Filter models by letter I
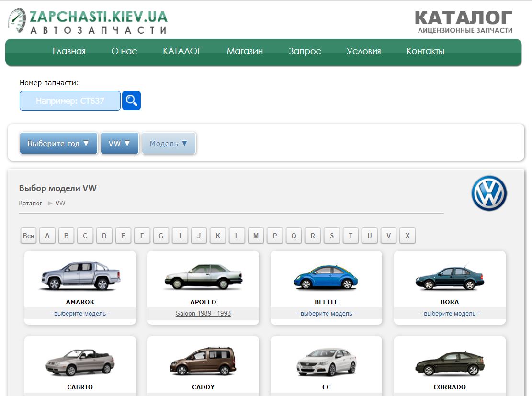This screenshot has width=532, height=396. point(180,236)
